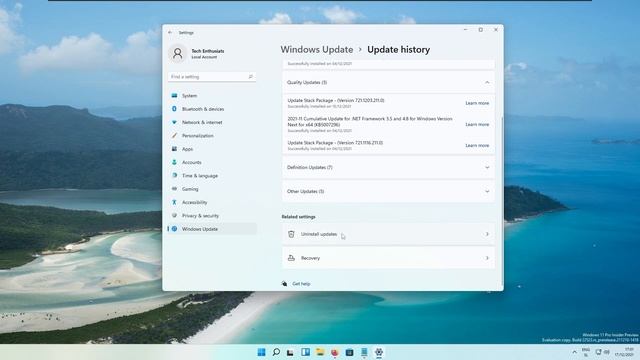The image size is (640, 360).
Task: Go to Windows Update breadcrumb
Action: (317, 49)
